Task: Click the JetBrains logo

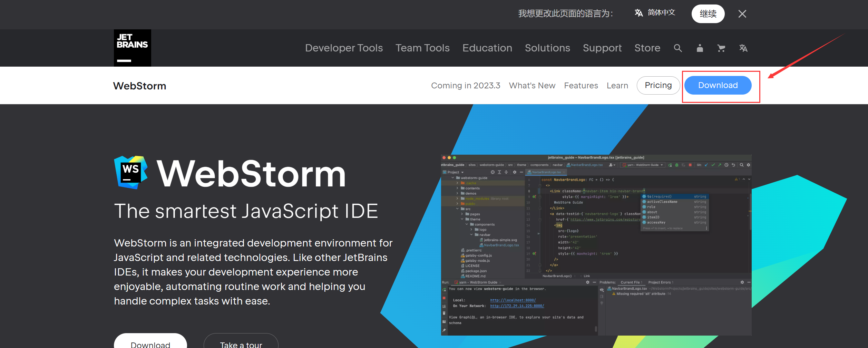Action: [132, 48]
